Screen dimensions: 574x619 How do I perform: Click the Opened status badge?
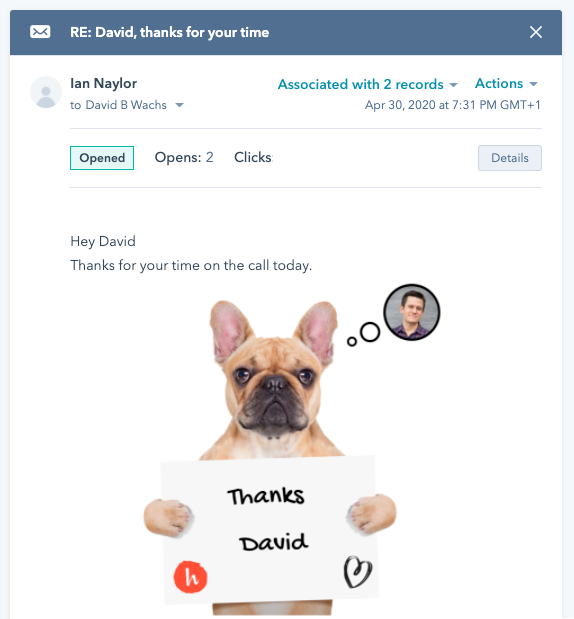(102, 158)
